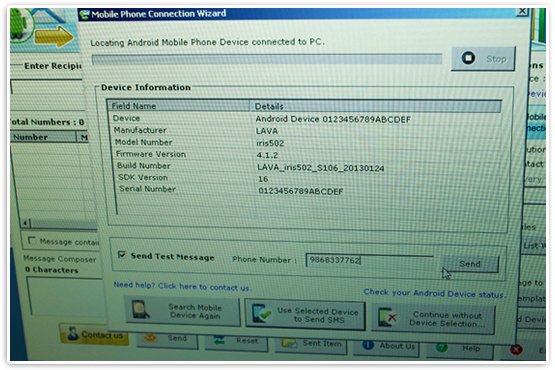Click Reset button in main window
This screenshot has height=370, width=555.
(236, 341)
